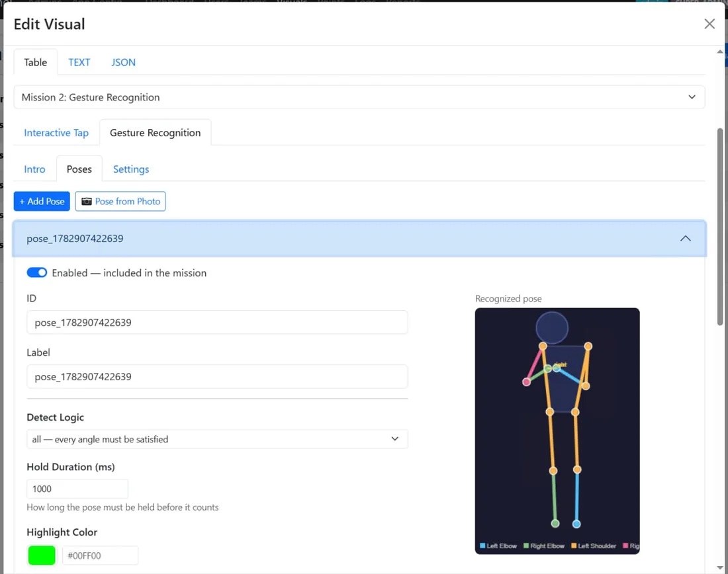
Task: Click the hold duration helper text
Action: click(122, 507)
